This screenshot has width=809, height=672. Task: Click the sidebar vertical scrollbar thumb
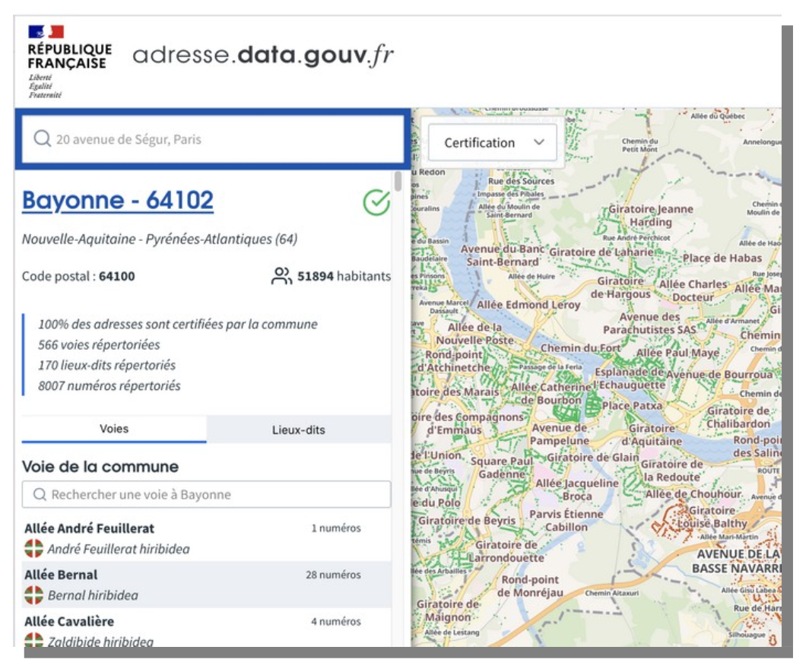(398, 181)
